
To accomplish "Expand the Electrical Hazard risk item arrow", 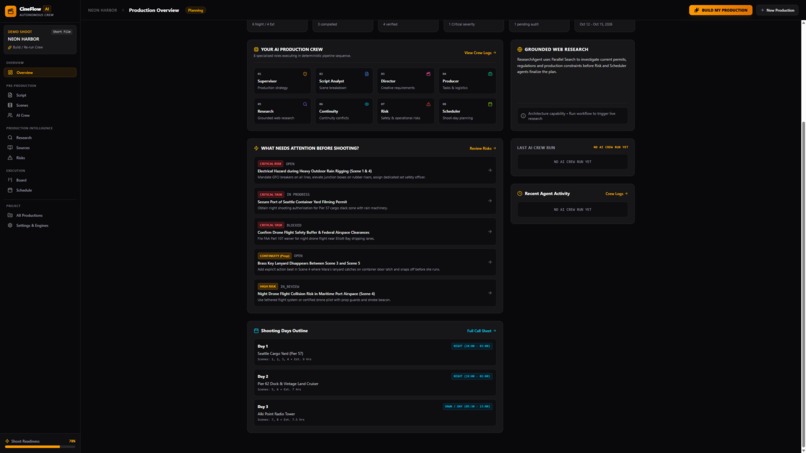I will point(490,170).
